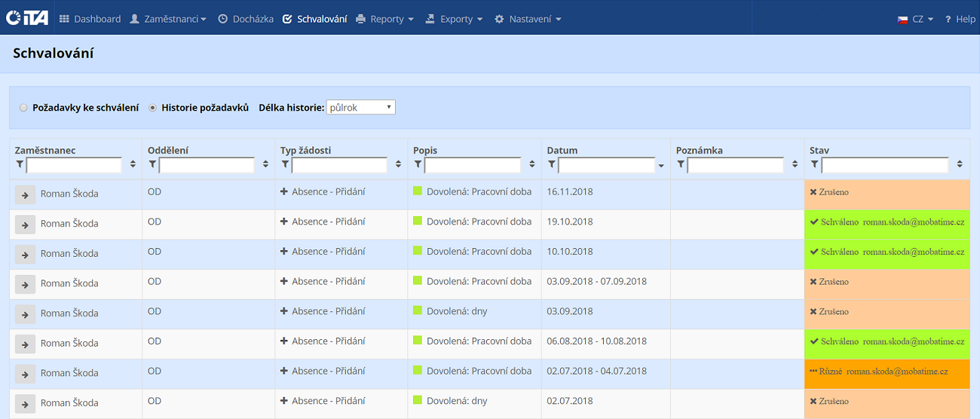Click the ITA logo in header

click(27, 18)
